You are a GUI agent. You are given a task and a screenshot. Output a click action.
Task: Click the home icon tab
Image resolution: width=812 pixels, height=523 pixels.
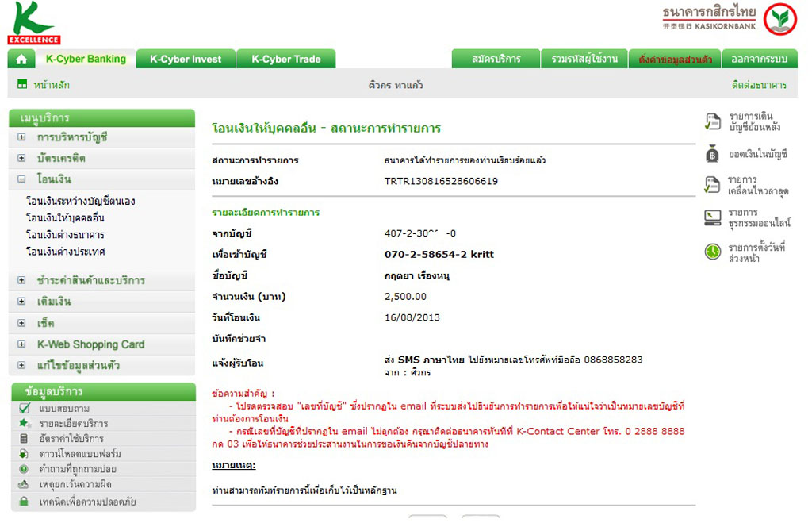tap(21, 59)
